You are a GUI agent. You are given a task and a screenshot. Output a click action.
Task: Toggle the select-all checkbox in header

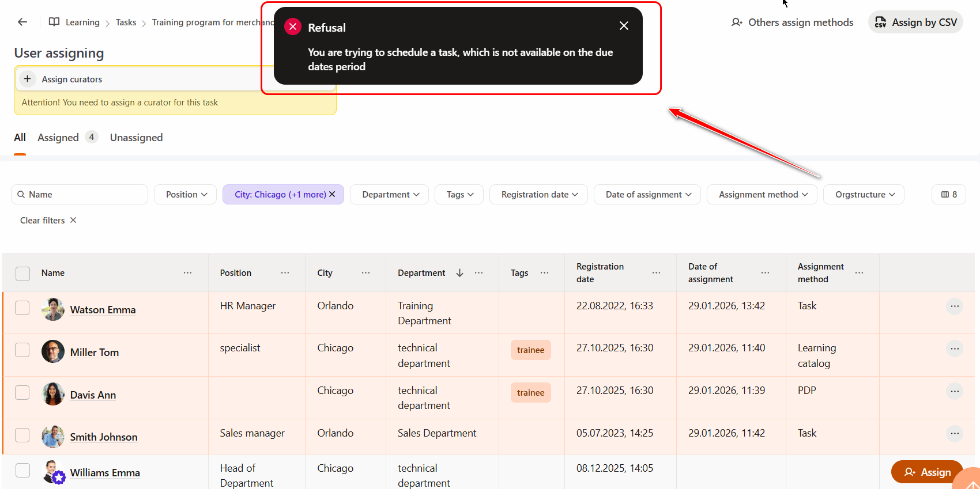pyautogui.click(x=22, y=273)
